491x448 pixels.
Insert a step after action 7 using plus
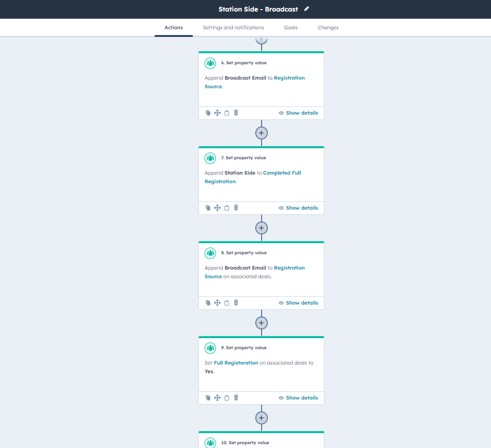click(261, 228)
